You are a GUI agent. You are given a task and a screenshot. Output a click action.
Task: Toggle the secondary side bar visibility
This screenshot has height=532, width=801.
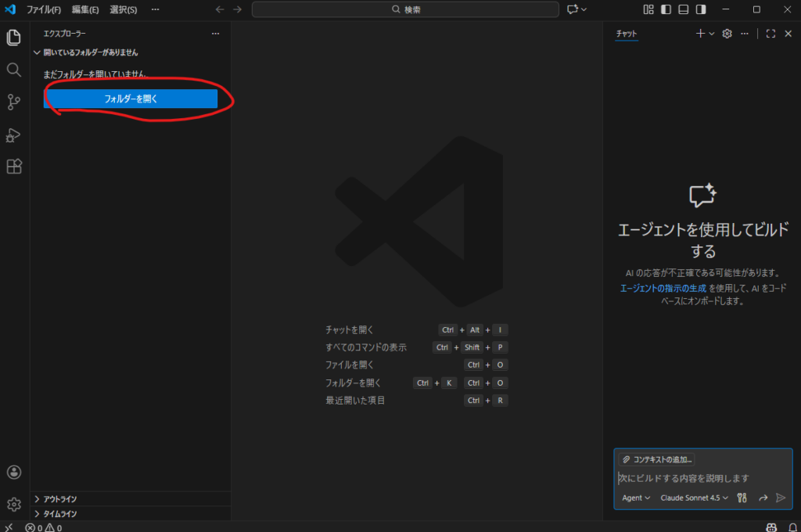coord(702,9)
